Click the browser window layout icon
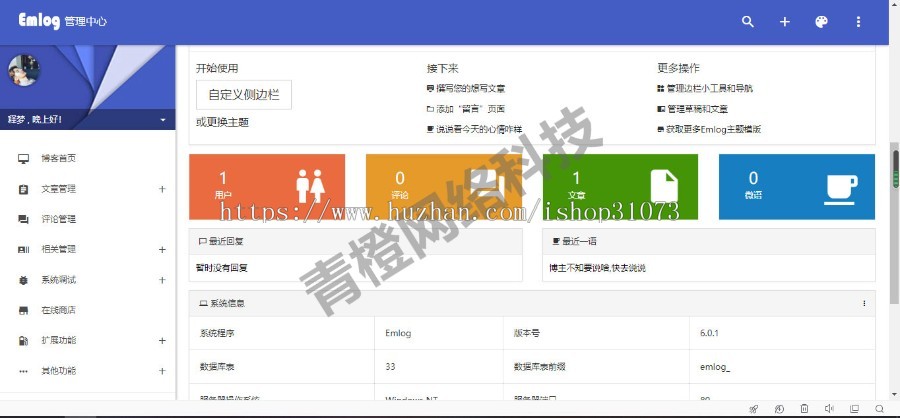This screenshot has height=418, width=900. pos(854,409)
